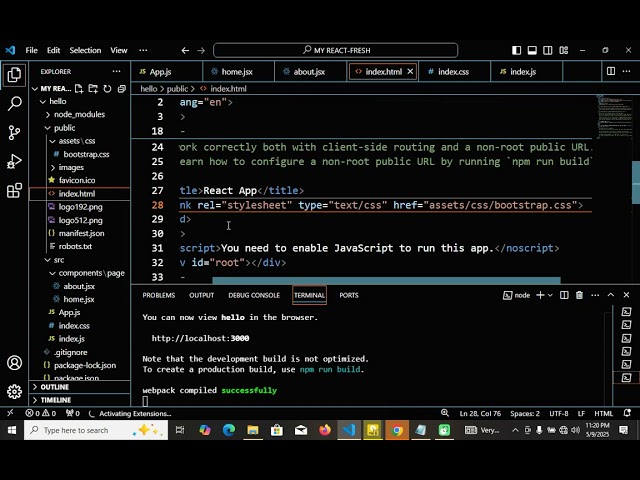
Task: Collapse the public folder
Action: click(x=48, y=128)
